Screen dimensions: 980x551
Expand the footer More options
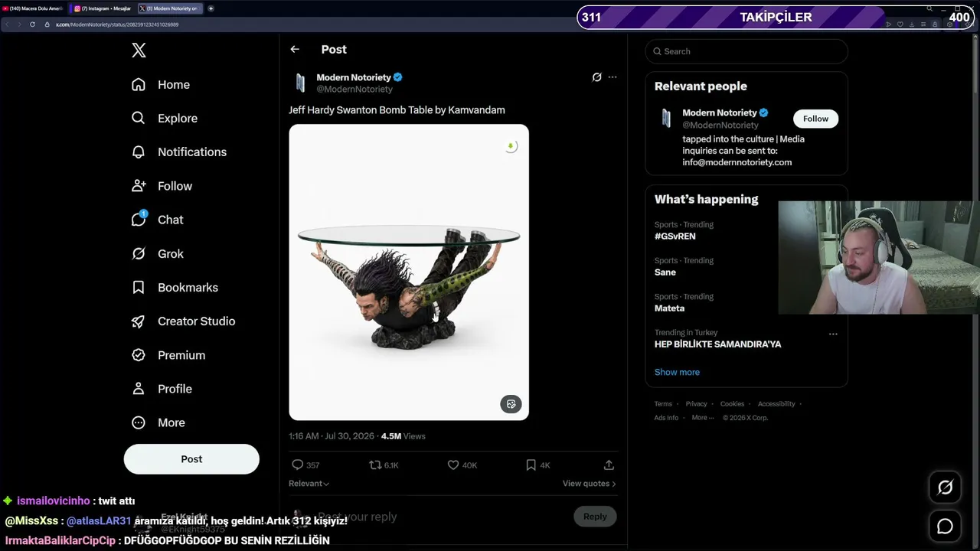point(702,418)
